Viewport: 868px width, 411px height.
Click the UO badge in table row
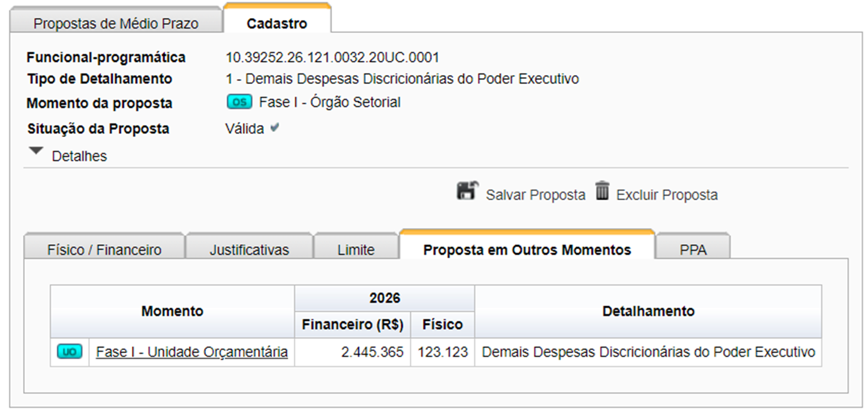(70, 351)
